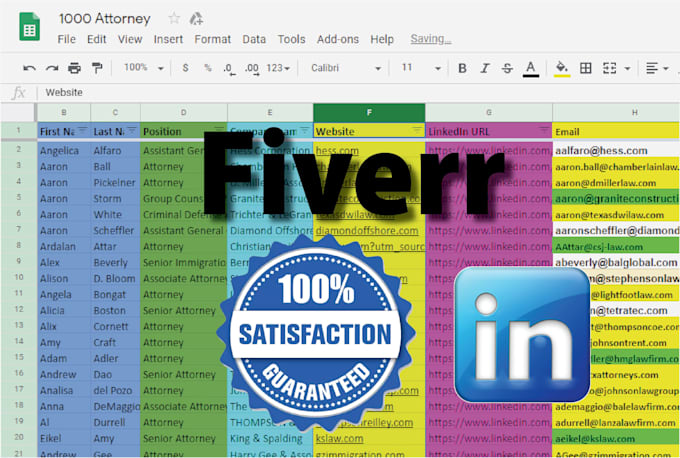Open filter on LinkedIn URL column

click(x=544, y=130)
